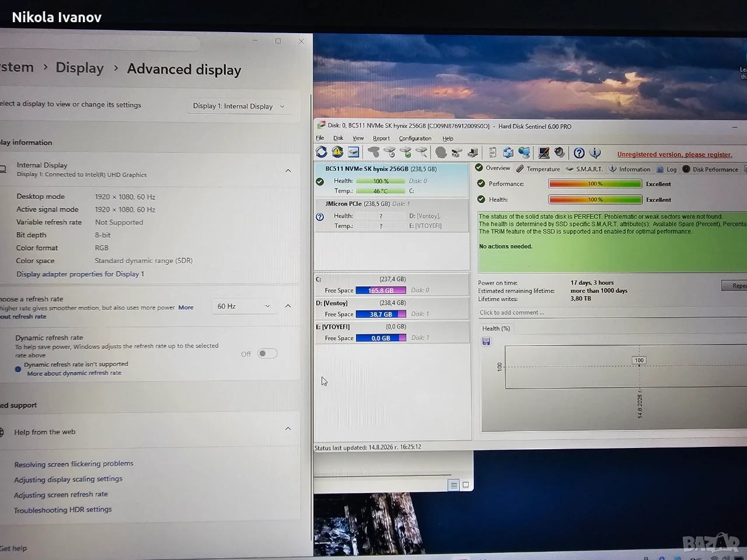Image resolution: width=747 pixels, height=560 pixels.
Task: Select the BC511 NVMe SK hynix 256GB disk
Action: tap(392, 180)
